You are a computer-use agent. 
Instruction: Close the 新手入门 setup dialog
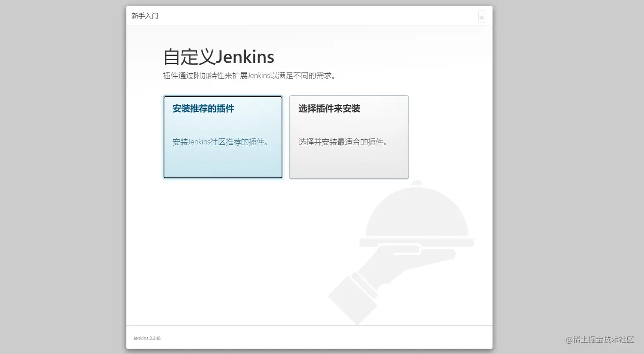point(482,17)
